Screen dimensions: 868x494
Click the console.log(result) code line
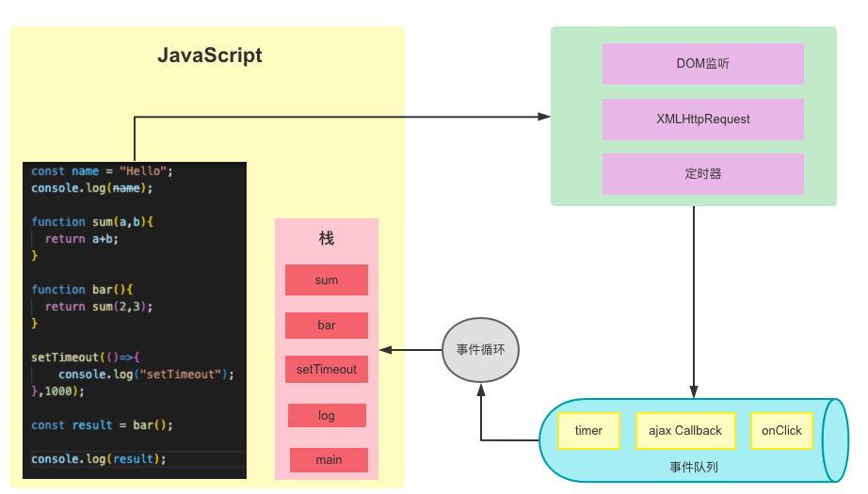point(98,459)
